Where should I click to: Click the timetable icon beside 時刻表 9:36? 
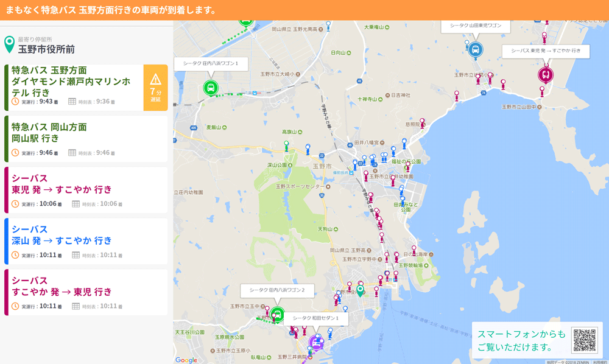pos(72,102)
